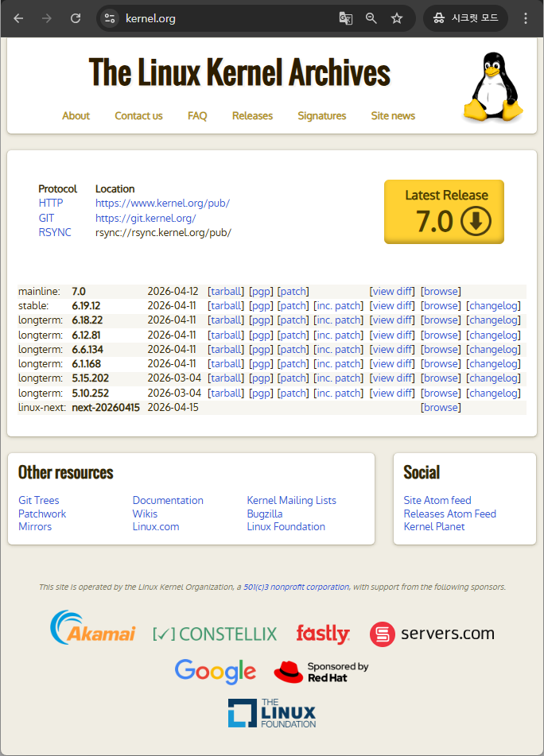This screenshot has width=544, height=756.
Task: Open the Chrome three-dot menu
Action: (526, 18)
